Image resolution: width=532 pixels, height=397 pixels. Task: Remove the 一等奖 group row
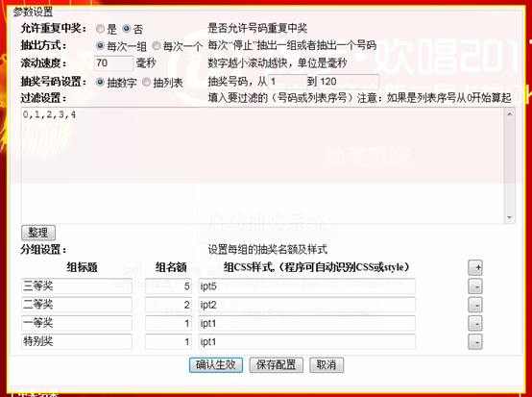click(475, 323)
